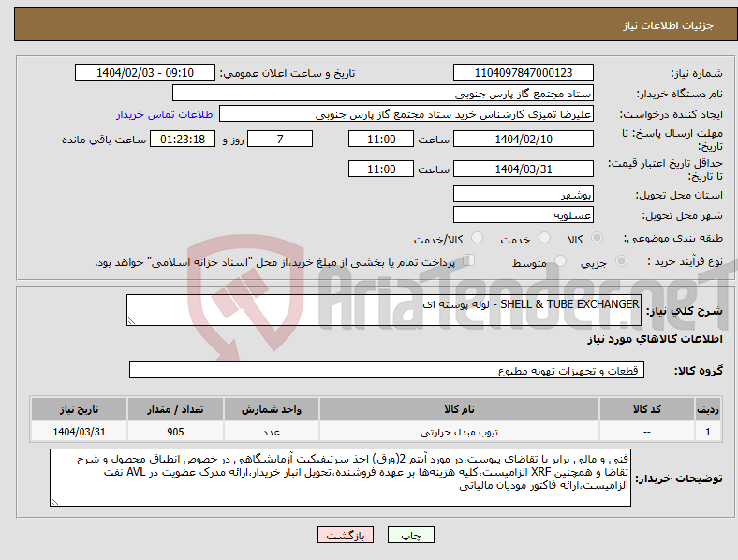Click the request creator name field
The width and height of the screenshot is (738, 560).
[406, 114]
